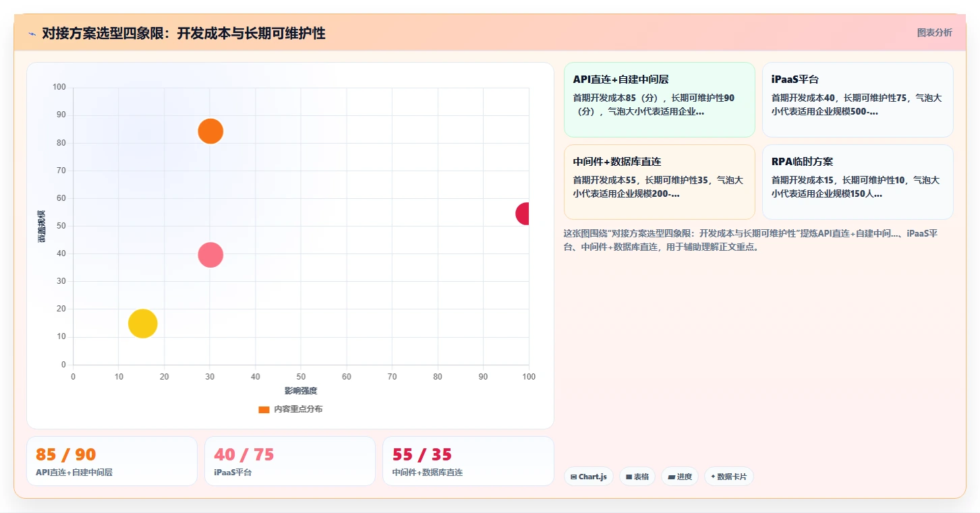Select the 85 / 90 metric card
Viewport: 980px width, 513px height.
[x=112, y=461]
